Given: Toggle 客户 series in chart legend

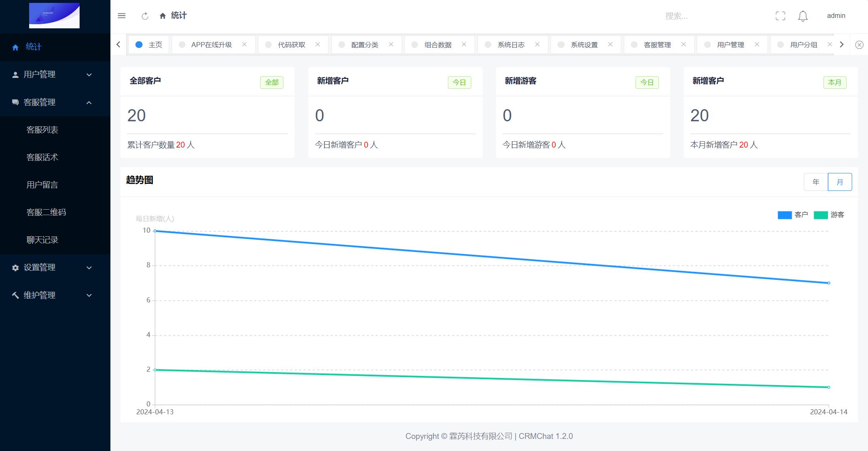Looking at the screenshot, I should [x=793, y=215].
